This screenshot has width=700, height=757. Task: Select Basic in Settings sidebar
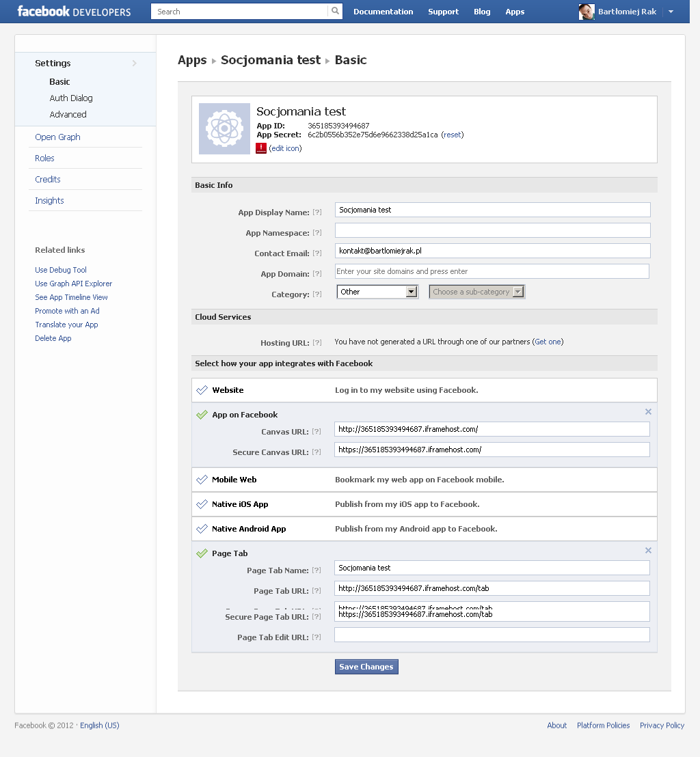[60, 81]
